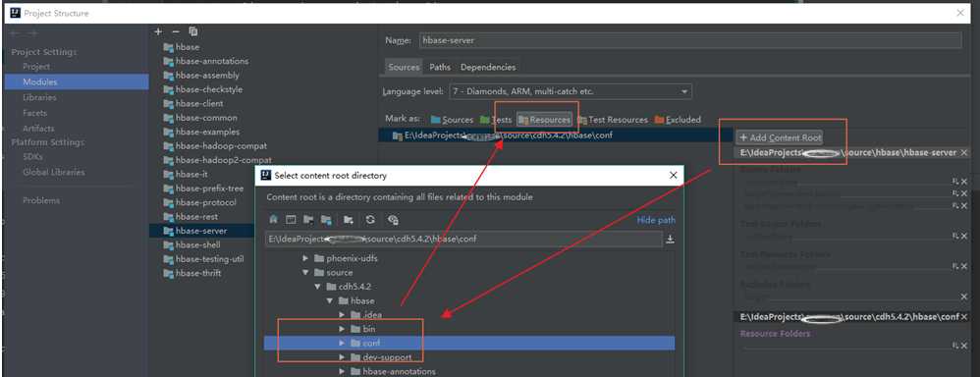Image resolution: width=980 pixels, height=377 pixels.
Task: Click the Resource Folders row remove icon
Action: click(x=964, y=346)
